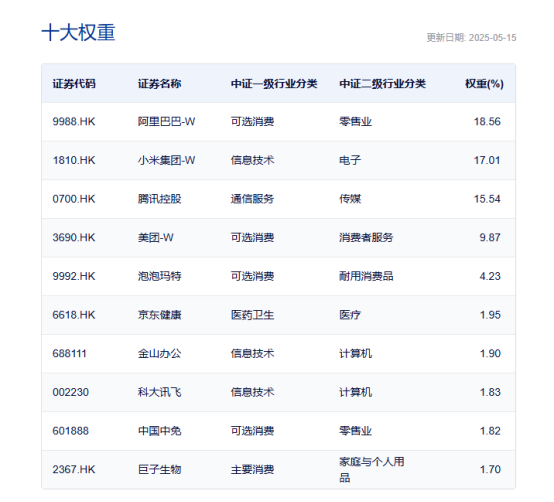Select the 泡泡玛特 row name
554x502 pixels.
159,276
